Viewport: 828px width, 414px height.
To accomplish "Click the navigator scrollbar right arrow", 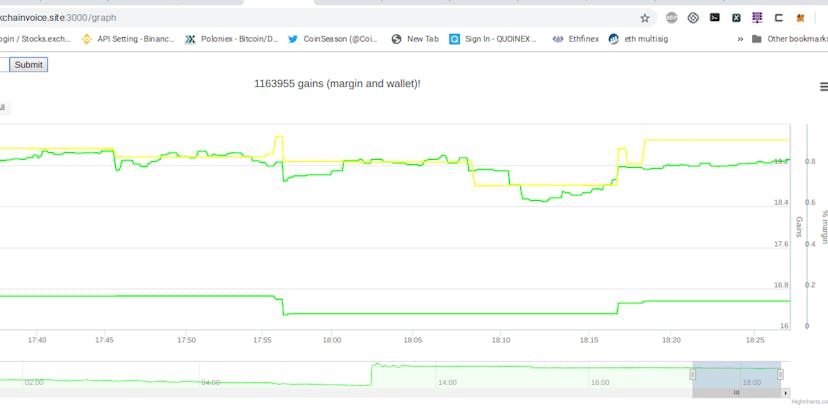I will (786, 393).
